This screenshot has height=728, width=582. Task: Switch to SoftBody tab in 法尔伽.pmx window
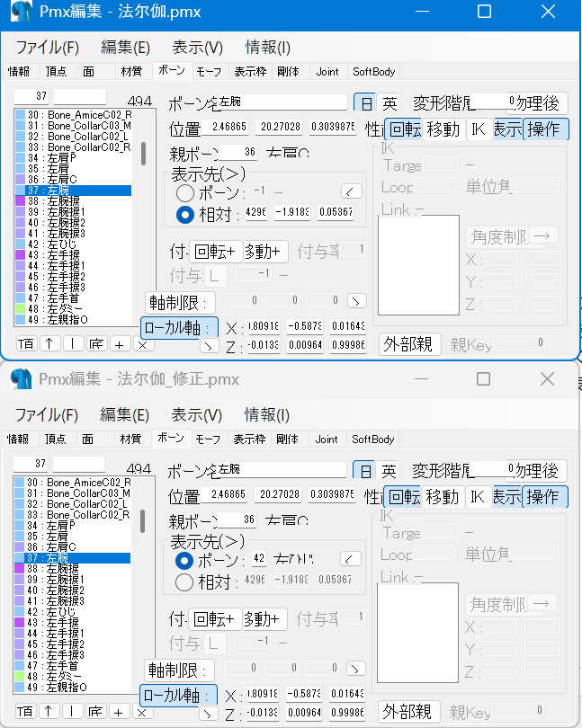click(373, 72)
